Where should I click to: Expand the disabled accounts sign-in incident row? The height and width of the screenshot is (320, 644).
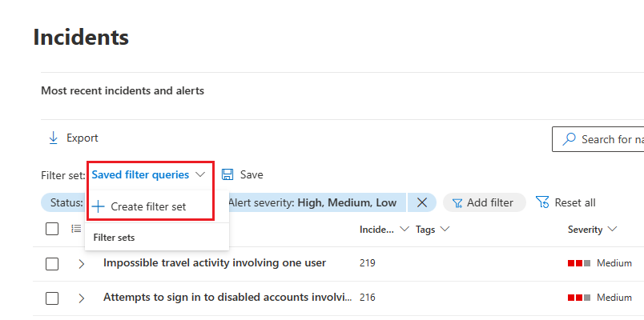tap(81, 298)
